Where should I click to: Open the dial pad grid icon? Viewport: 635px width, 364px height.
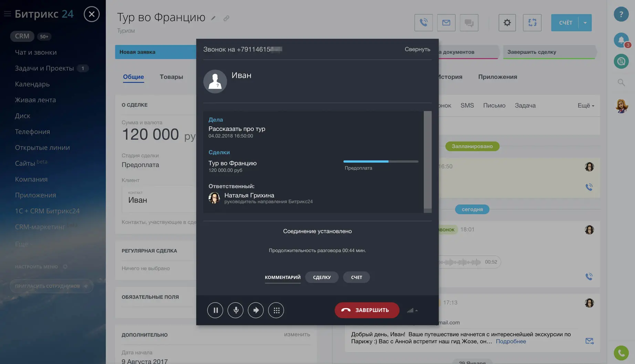point(276,310)
